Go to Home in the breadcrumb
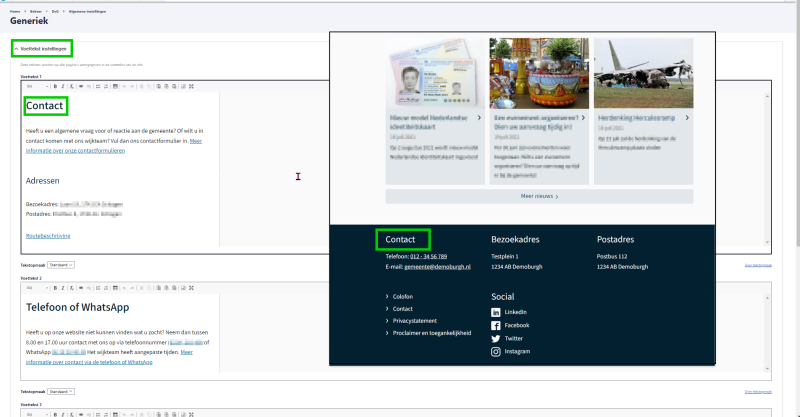This screenshot has height=417, width=800. coord(15,11)
